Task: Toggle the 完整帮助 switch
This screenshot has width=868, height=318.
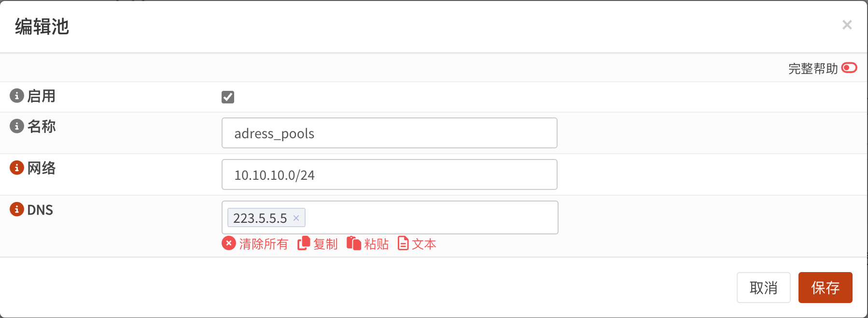Action: [849, 68]
